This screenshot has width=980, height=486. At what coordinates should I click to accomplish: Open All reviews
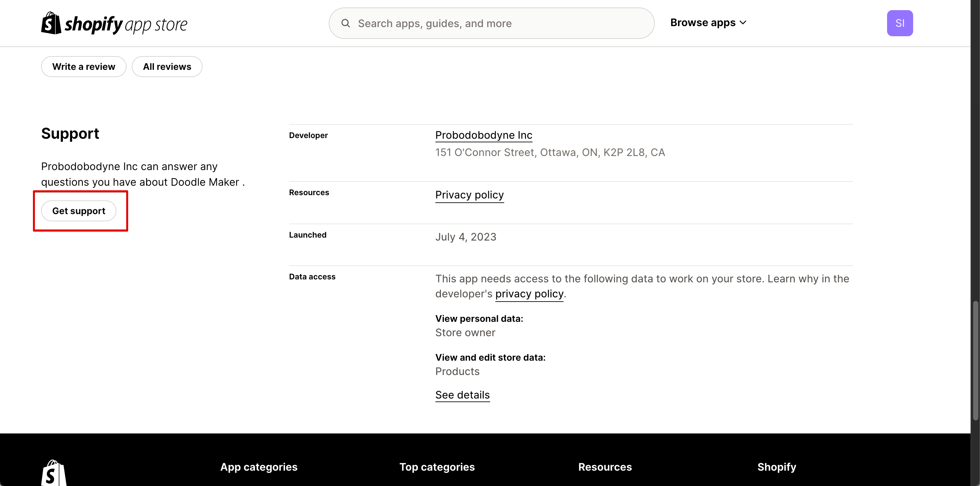[x=167, y=67]
